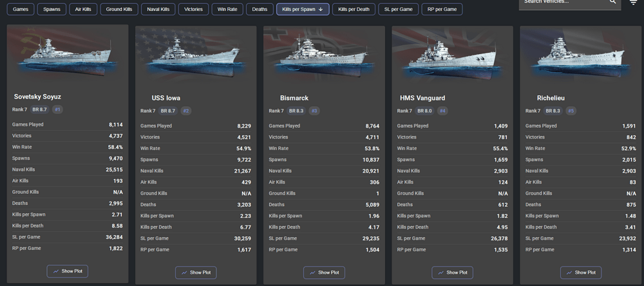Screen dimensions: 644x286
Task: Select USS Iowa kills per death 6.77
Action: tap(245, 227)
